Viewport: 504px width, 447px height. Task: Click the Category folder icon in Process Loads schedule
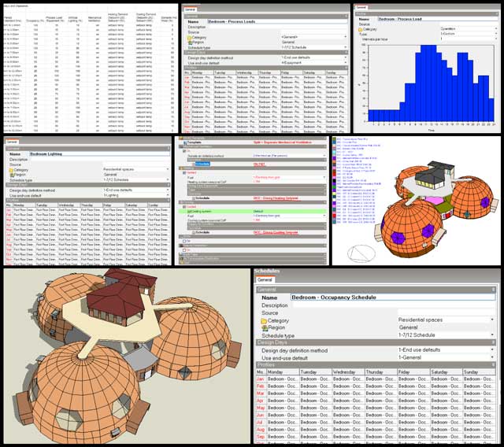pos(190,37)
